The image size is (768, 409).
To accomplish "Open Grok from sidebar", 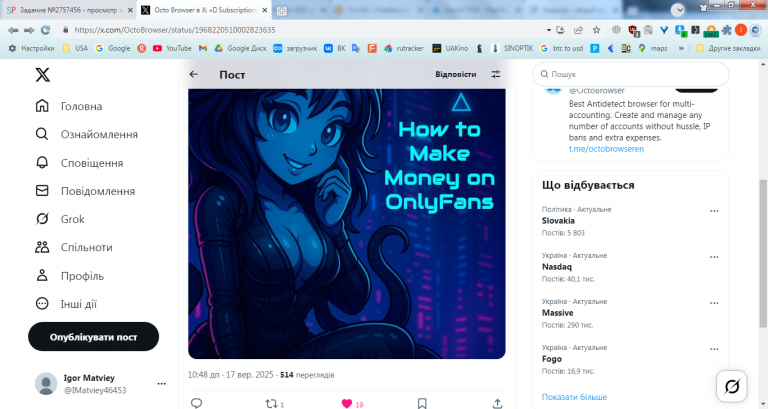I will click(x=60, y=219).
